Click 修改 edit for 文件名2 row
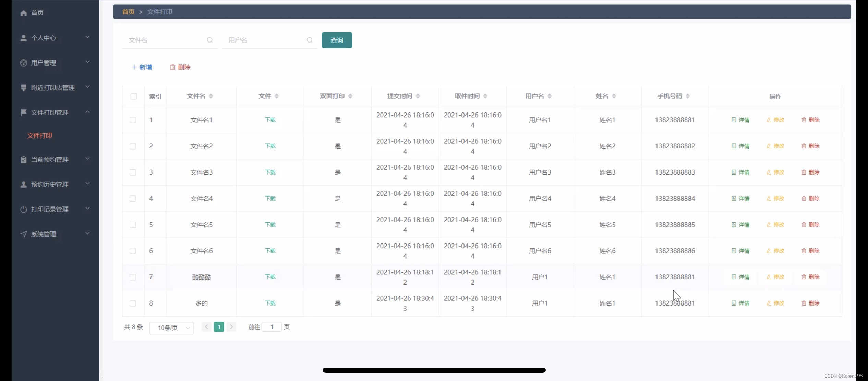868x381 pixels. (x=775, y=146)
